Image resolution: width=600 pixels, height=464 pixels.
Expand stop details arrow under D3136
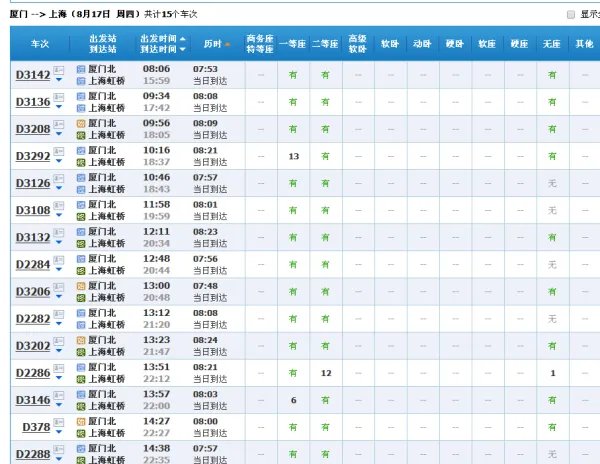click(59, 107)
